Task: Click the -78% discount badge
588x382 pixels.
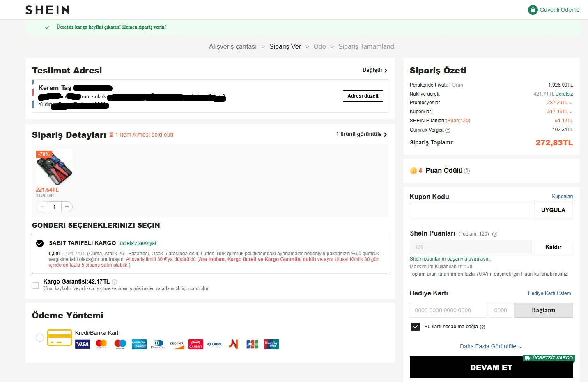Action: (x=44, y=154)
